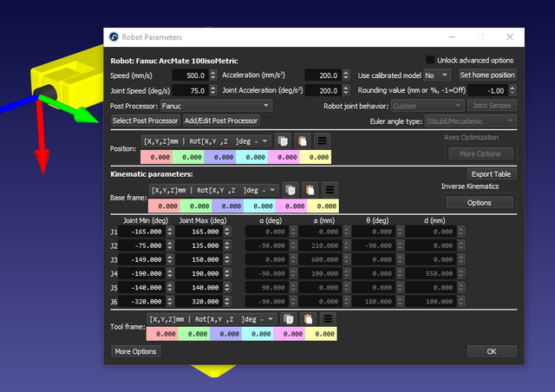Adjust Rounding value stepper arrows

click(x=513, y=90)
